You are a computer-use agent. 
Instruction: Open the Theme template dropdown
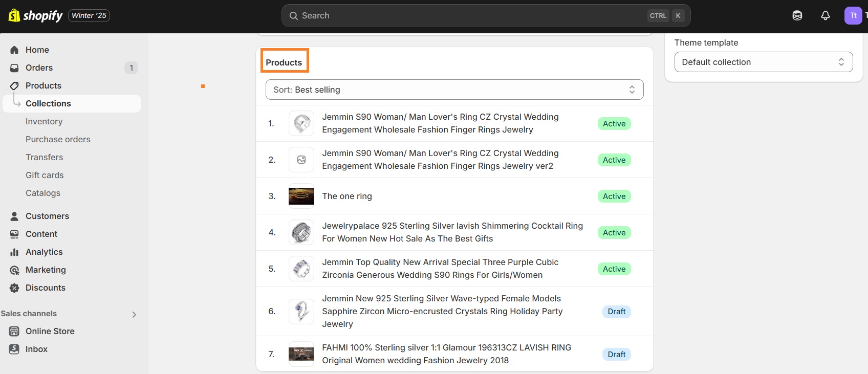pyautogui.click(x=763, y=62)
